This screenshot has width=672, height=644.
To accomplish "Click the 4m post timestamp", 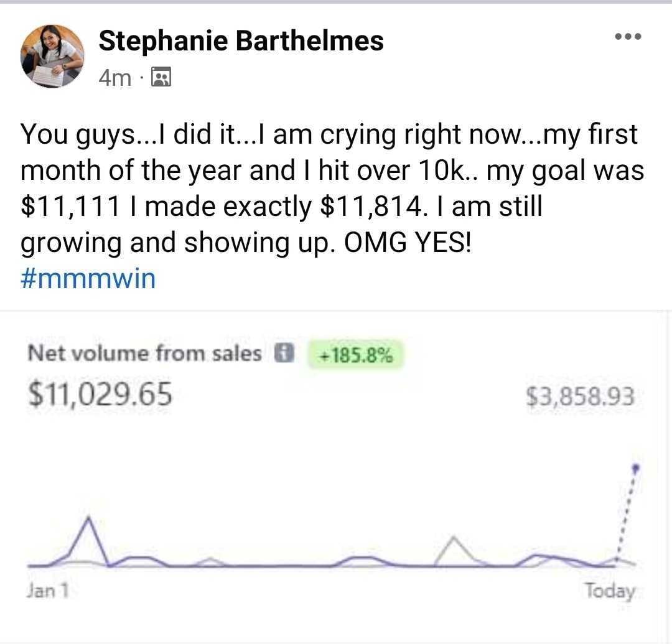I will (115, 78).
